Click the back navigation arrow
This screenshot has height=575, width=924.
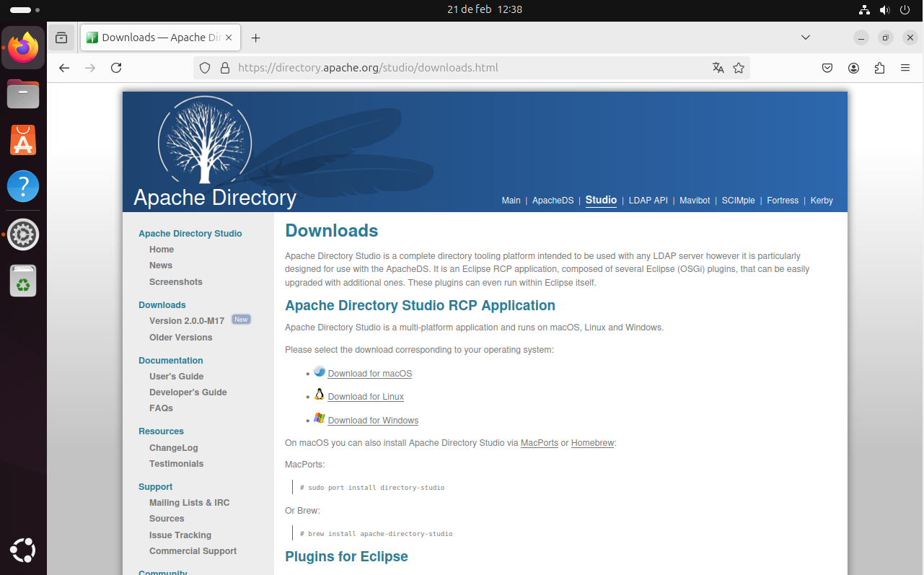tap(64, 68)
